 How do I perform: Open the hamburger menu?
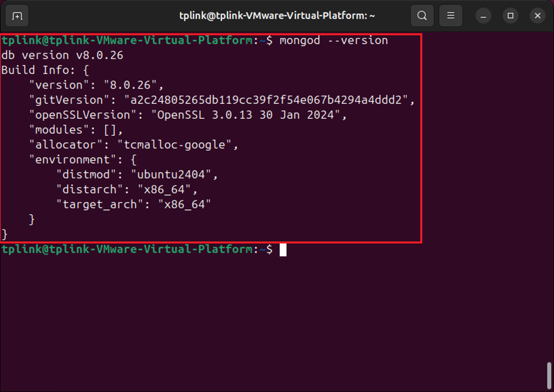pyautogui.click(x=451, y=16)
